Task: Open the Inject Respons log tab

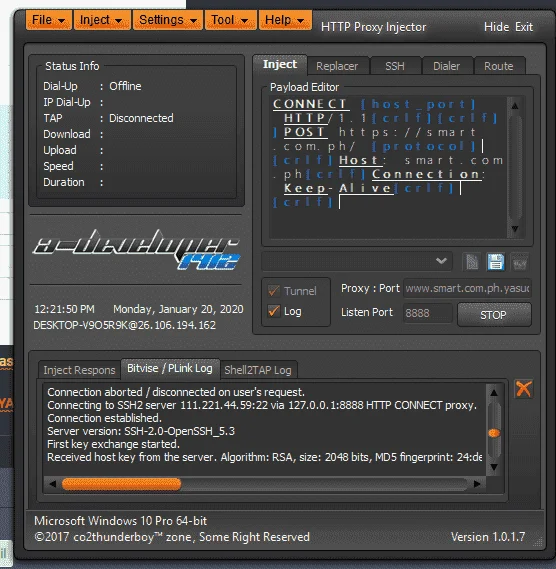Action: [x=79, y=370]
